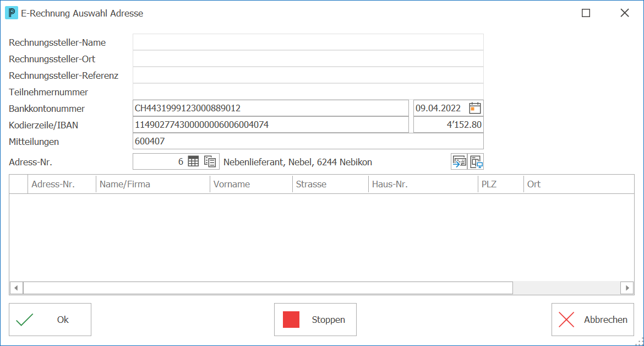The height and width of the screenshot is (346, 644).
Task: Close the E-Rechnung Auswahl Adresse dialog
Action: click(x=625, y=13)
